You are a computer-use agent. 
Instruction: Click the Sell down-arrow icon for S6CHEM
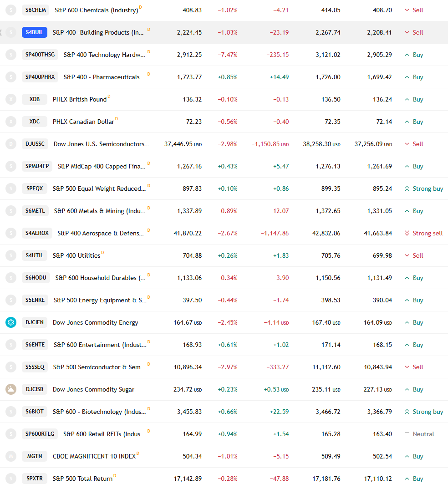pos(407,10)
